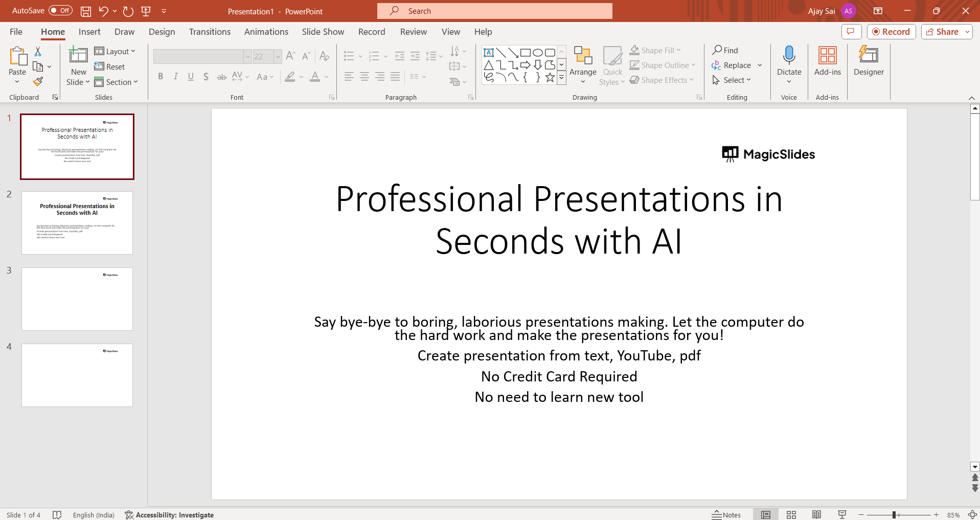Screen dimensions: 980x520
Task: Select slide 2 thumbnail
Action: [77, 222]
